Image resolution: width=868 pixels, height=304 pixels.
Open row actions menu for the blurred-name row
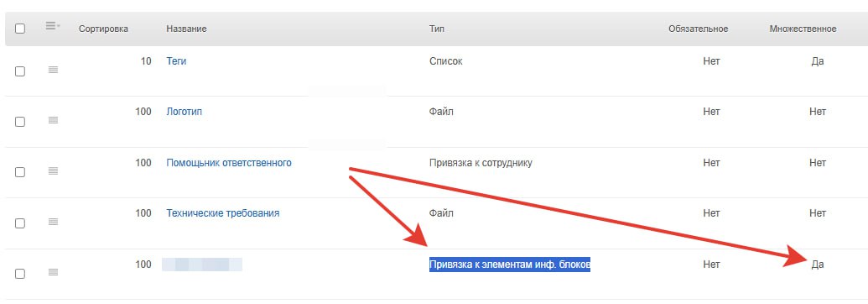click(53, 272)
